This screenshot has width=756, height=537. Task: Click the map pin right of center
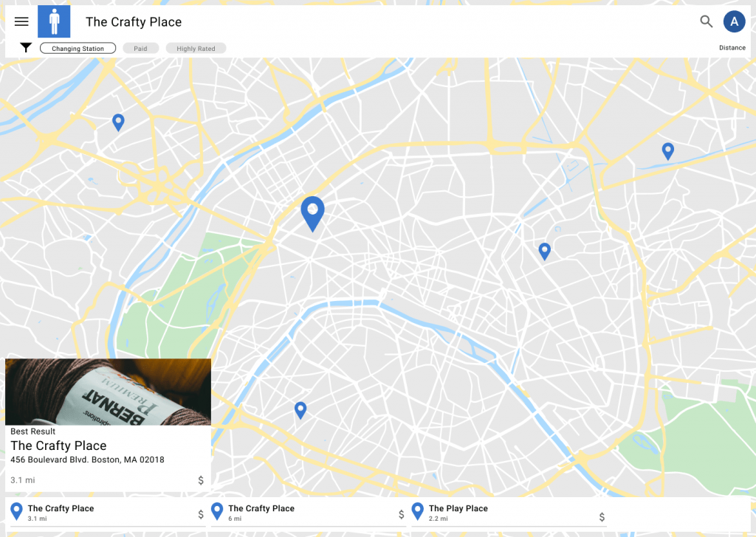click(545, 251)
